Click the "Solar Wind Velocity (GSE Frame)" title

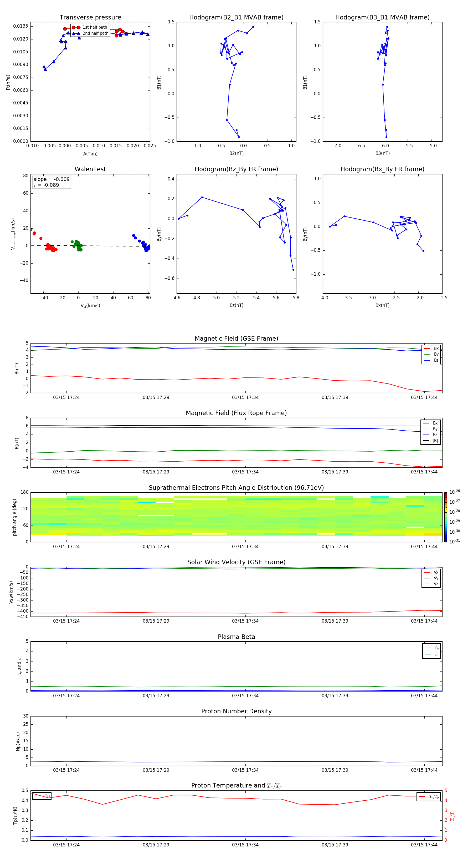coord(236,562)
